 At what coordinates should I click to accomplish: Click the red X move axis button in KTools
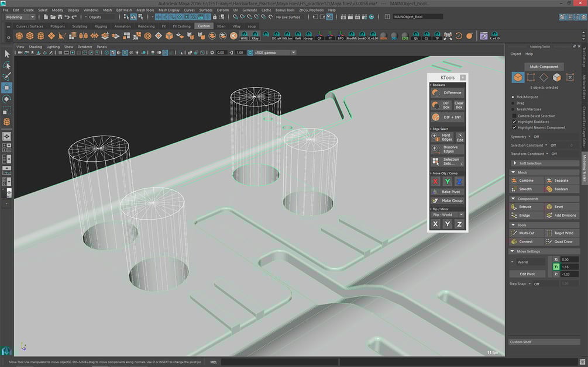click(x=435, y=182)
